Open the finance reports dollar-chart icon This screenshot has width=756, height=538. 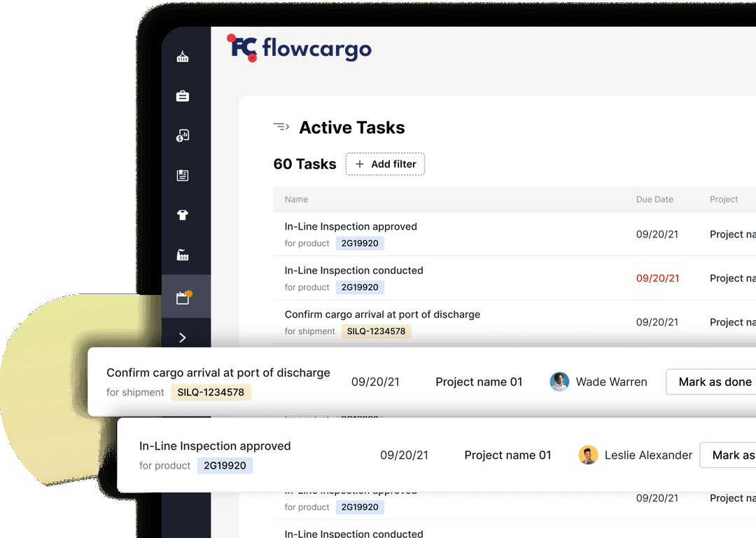(183, 136)
